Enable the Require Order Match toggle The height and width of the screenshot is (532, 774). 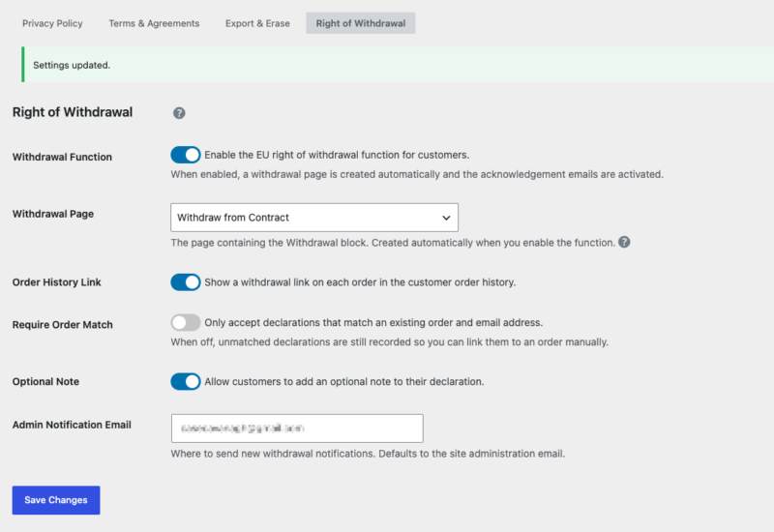tap(186, 323)
